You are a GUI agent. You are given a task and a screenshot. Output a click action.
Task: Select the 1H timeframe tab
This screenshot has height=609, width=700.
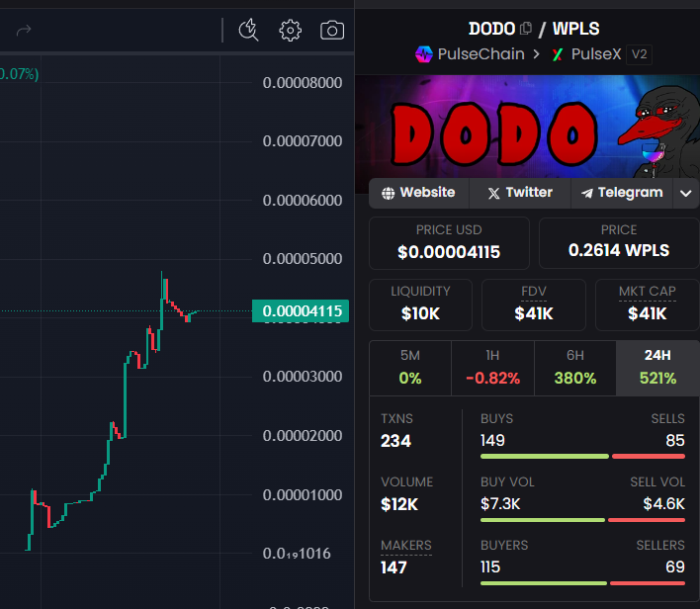pos(492,368)
